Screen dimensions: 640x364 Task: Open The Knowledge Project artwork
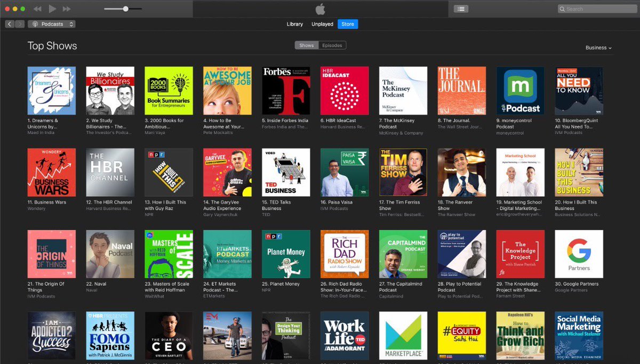click(521, 254)
